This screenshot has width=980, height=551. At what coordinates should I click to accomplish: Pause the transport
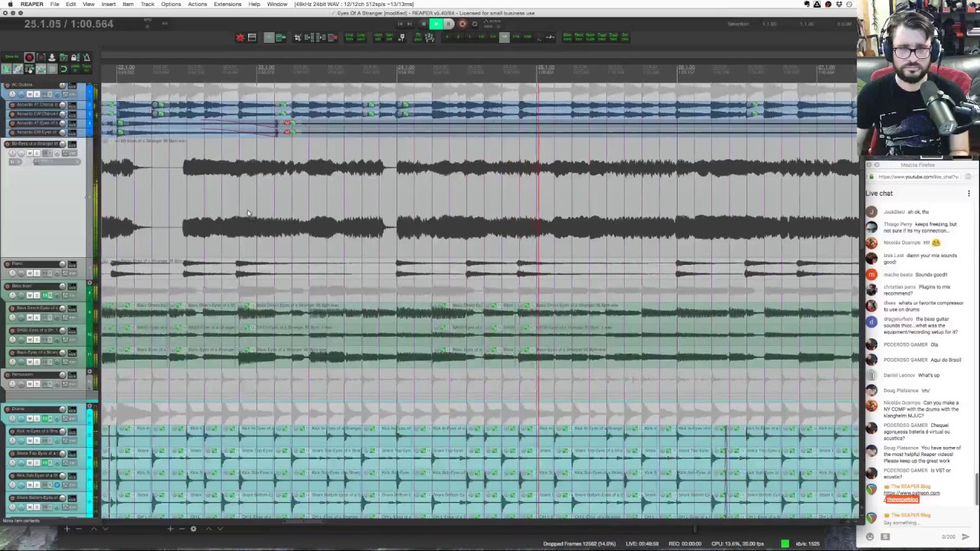pos(449,24)
